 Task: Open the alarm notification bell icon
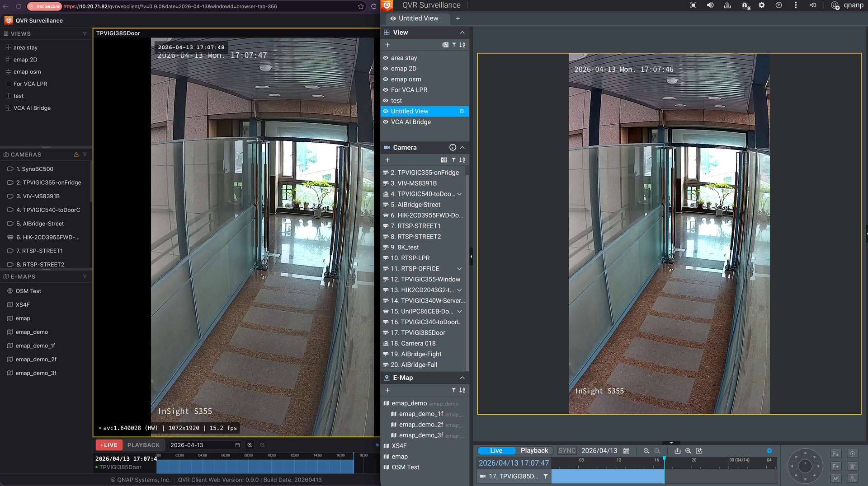coord(745,5)
